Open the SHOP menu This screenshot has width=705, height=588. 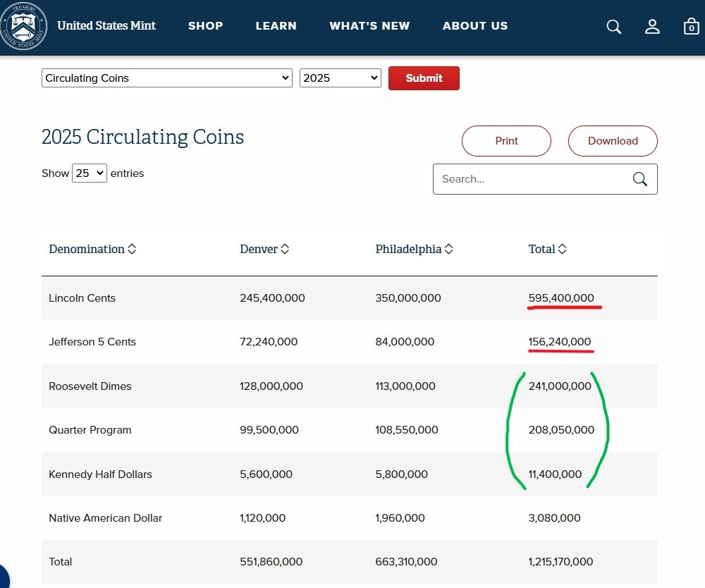click(205, 26)
